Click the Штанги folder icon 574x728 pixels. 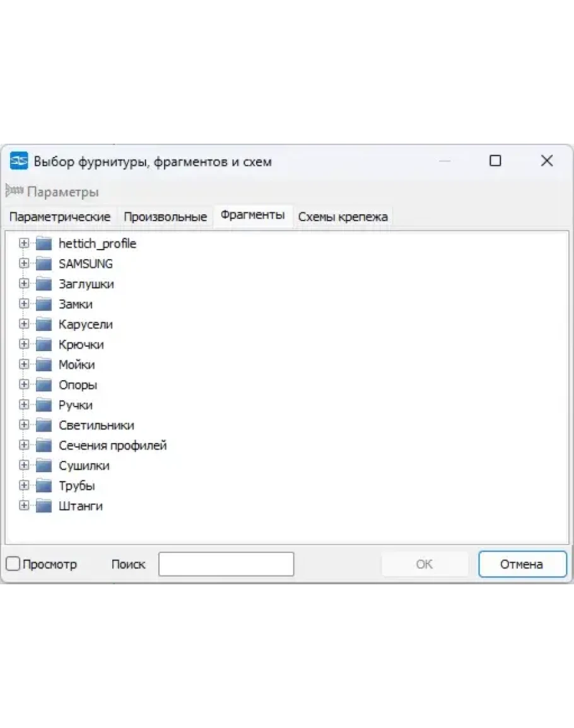click(x=44, y=506)
